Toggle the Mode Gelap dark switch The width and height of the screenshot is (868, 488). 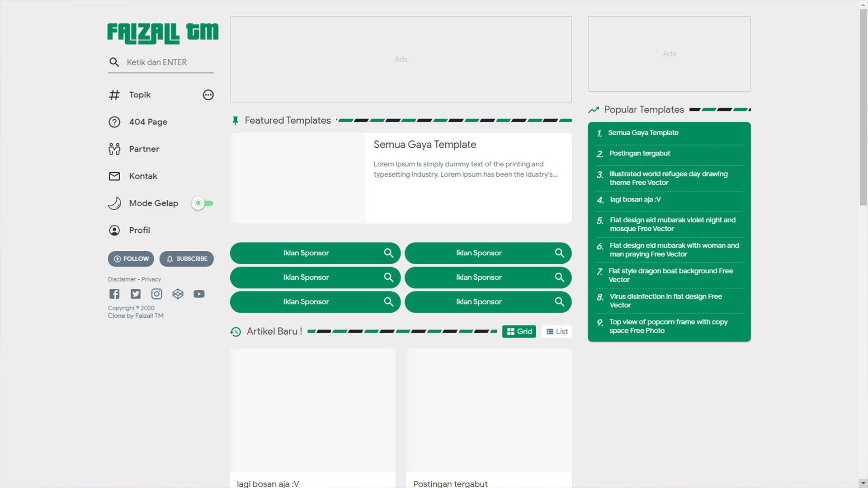[x=202, y=203]
